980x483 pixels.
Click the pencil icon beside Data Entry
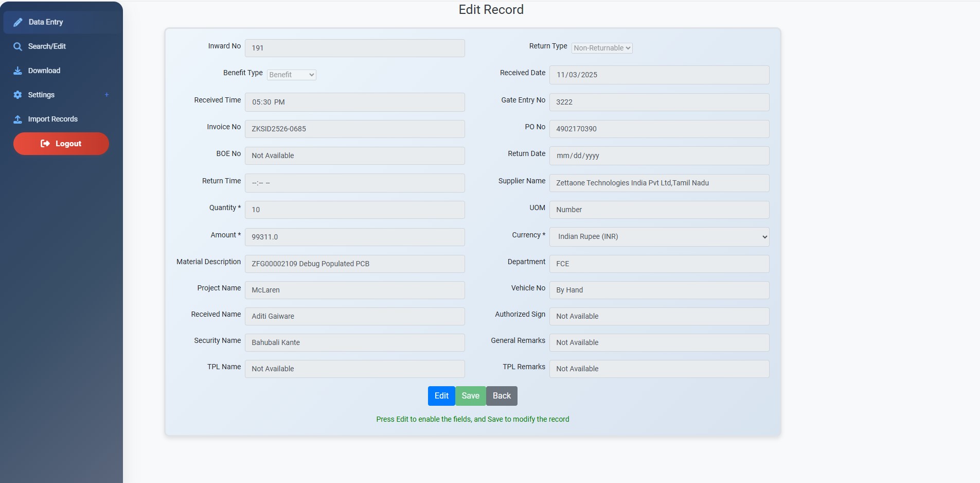click(18, 22)
